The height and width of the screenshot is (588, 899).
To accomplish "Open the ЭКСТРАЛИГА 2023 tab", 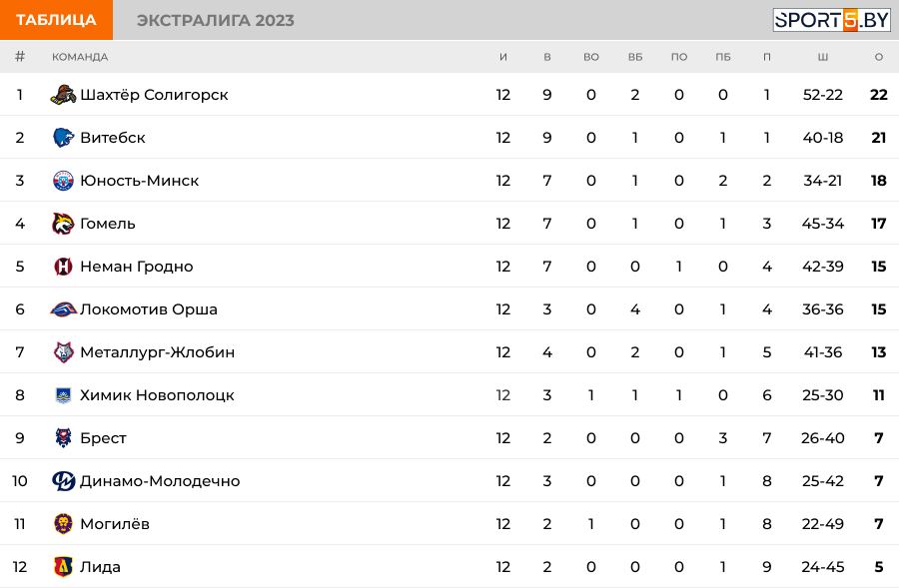I will coord(216,20).
